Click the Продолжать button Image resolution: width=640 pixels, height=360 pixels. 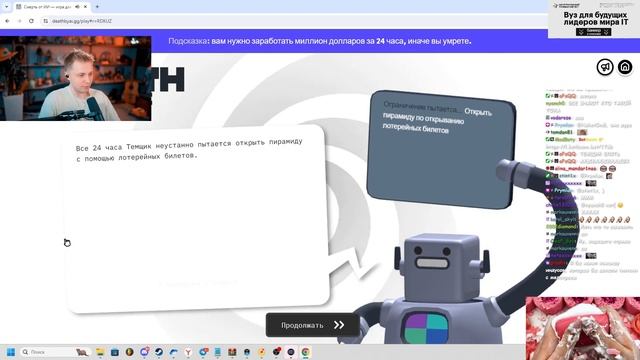coord(313,325)
